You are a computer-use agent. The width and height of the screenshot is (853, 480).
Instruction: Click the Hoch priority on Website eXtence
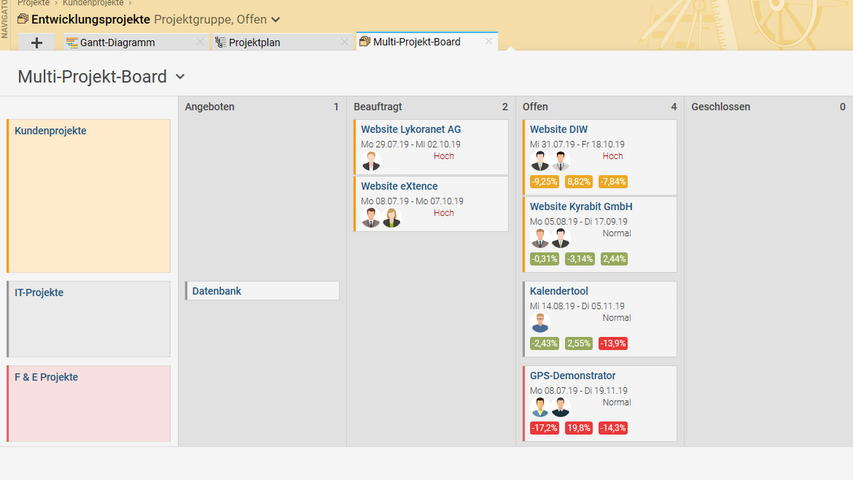click(x=443, y=213)
